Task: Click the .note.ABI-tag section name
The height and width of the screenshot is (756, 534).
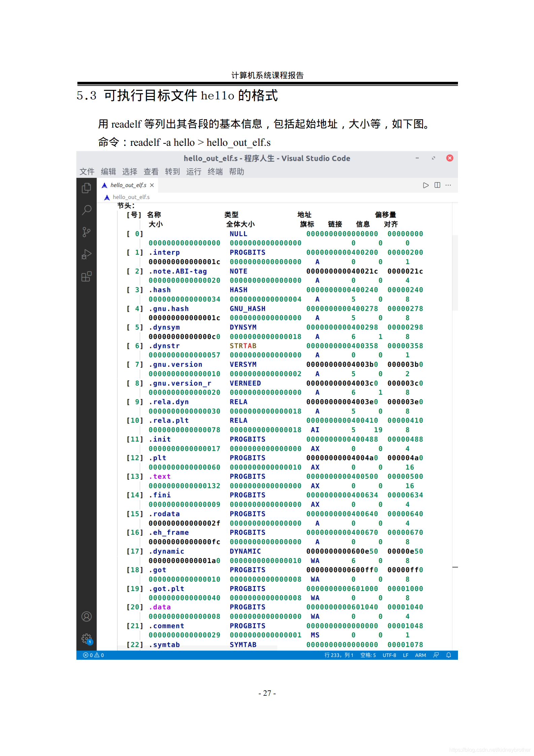Action: click(x=178, y=271)
